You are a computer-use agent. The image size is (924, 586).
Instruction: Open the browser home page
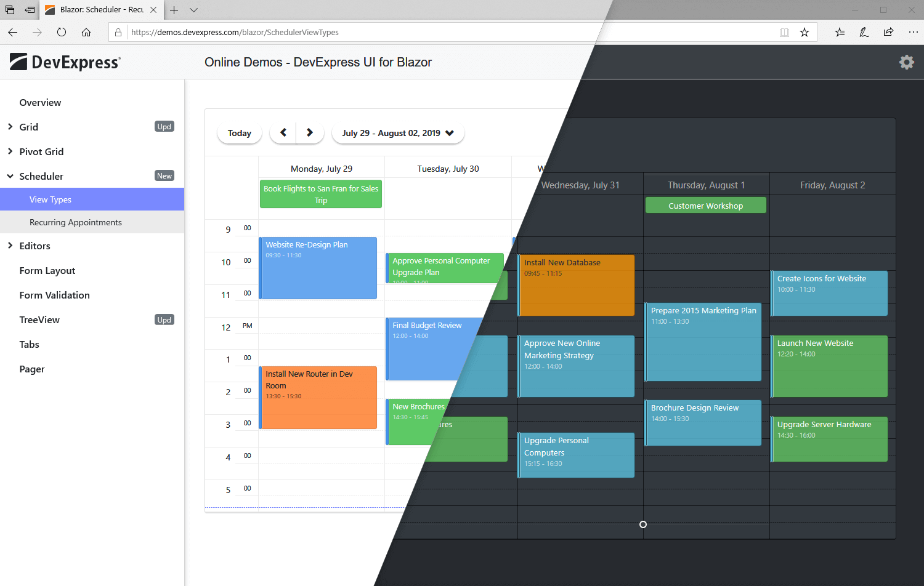coord(86,32)
